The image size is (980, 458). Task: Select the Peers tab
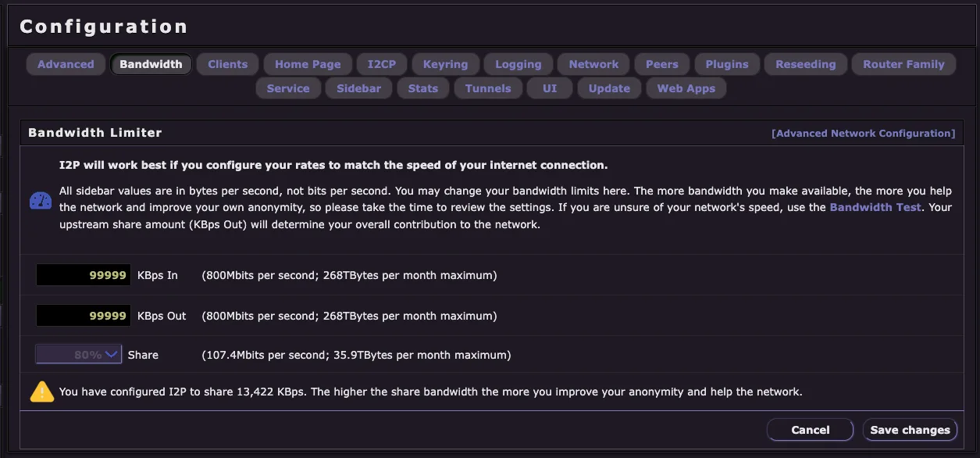661,64
